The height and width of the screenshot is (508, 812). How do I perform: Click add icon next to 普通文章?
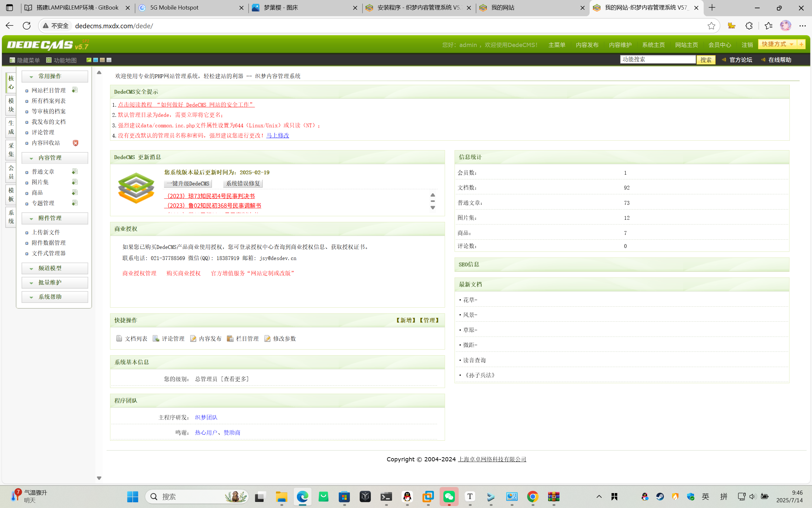[x=75, y=171]
